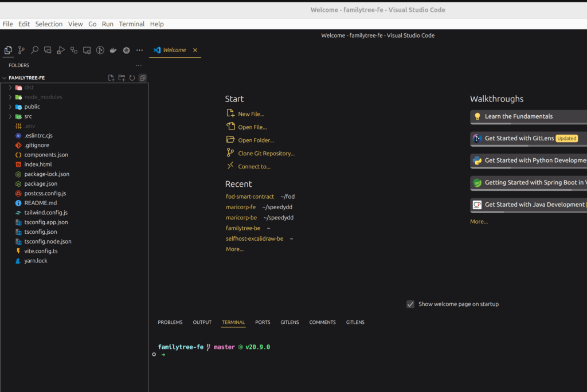Open recent project fod-smart-contract
Image resolution: width=587 pixels, height=392 pixels.
(x=250, y=197)
